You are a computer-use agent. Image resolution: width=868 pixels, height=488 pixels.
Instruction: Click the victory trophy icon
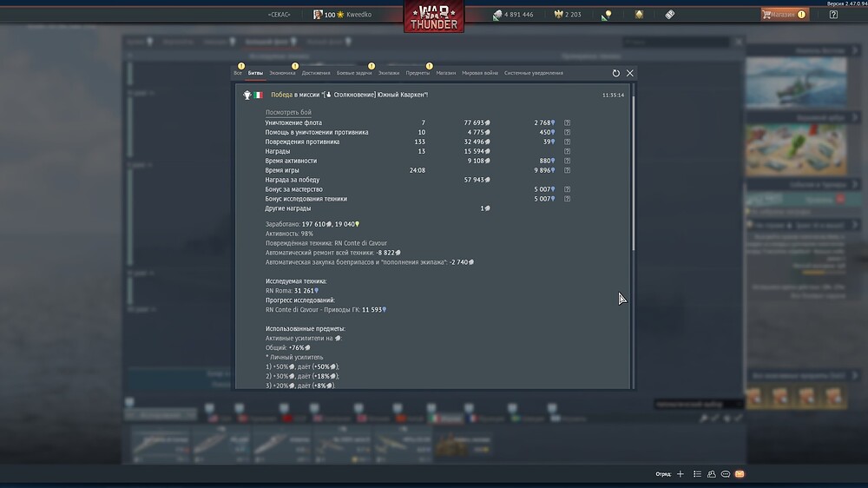(x=247, y=96)
